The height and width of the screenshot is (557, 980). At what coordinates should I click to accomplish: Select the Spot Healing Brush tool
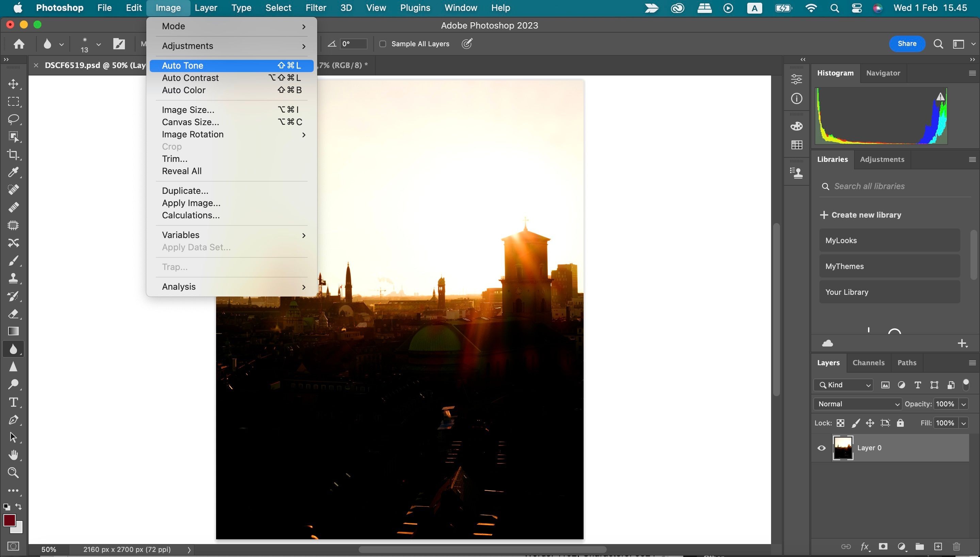click(13, 190)
